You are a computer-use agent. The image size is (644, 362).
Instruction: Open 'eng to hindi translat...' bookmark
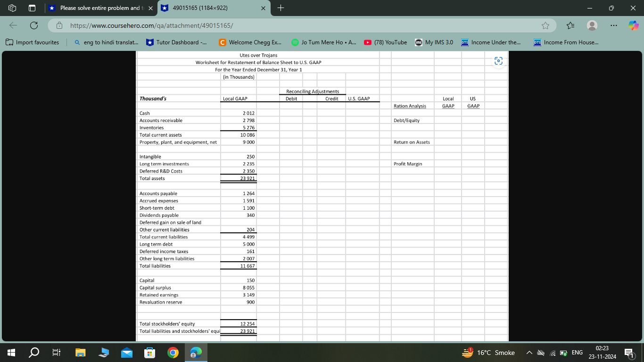point(107,42)
